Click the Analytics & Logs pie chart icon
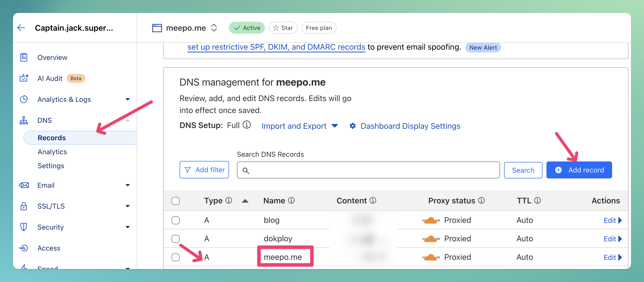 tap(24, 99)
